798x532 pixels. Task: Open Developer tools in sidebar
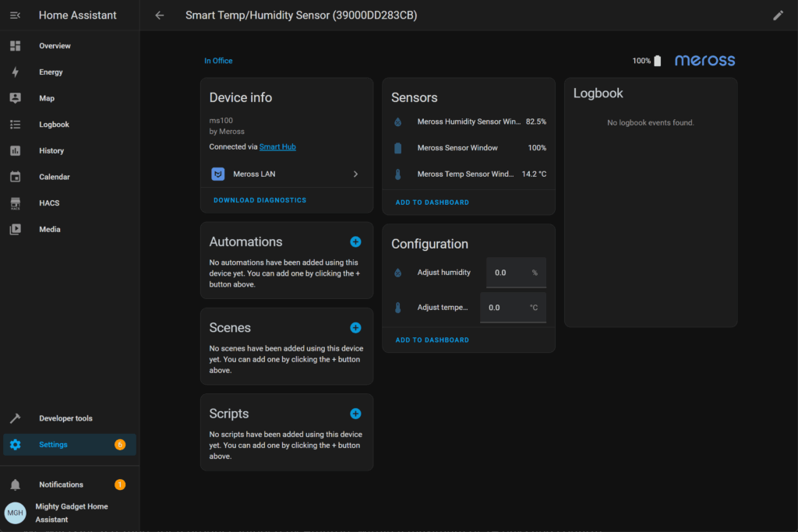pos(65,418)
